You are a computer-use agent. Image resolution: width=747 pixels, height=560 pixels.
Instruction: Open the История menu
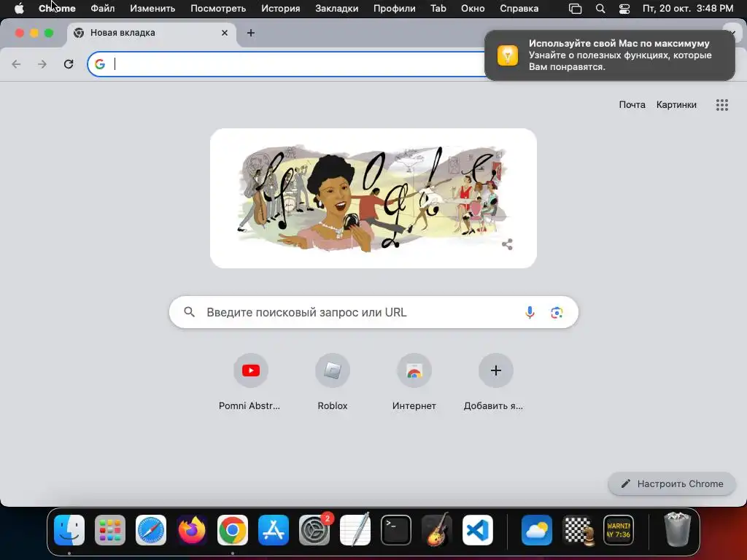[x=281, y=9]
